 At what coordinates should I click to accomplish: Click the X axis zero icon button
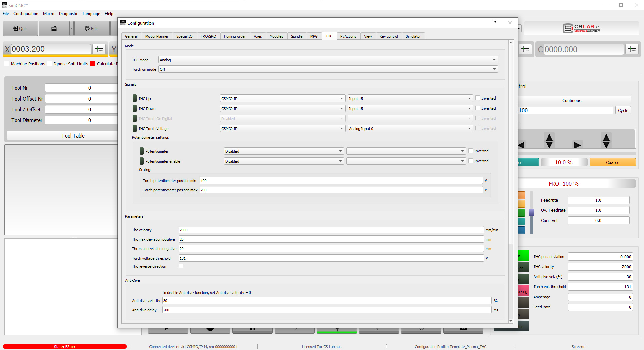(99, 49)
